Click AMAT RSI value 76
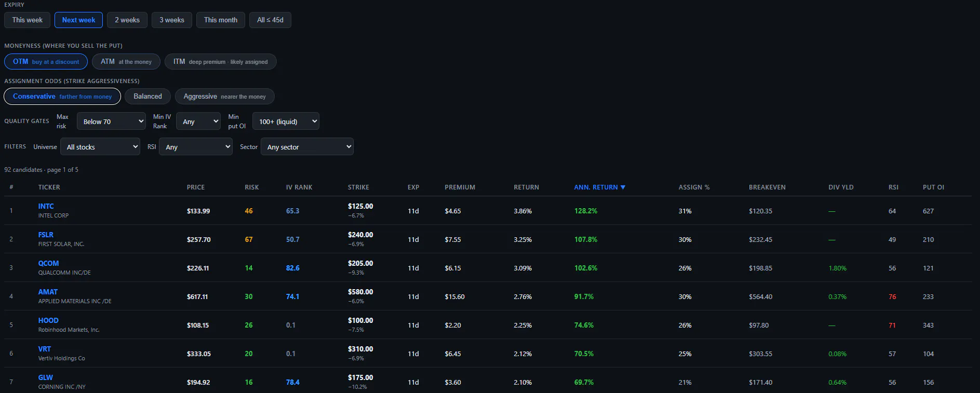980x393 pixels. 892,297
